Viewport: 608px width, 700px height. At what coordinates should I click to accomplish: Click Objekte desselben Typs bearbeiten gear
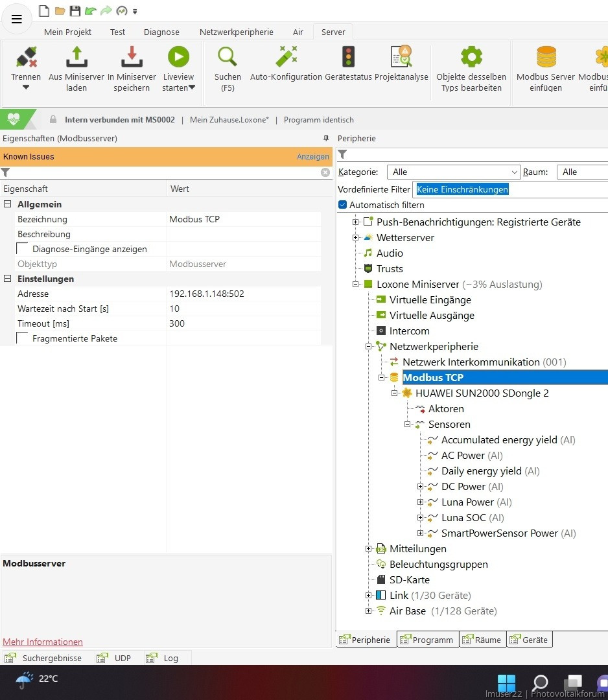471,69
